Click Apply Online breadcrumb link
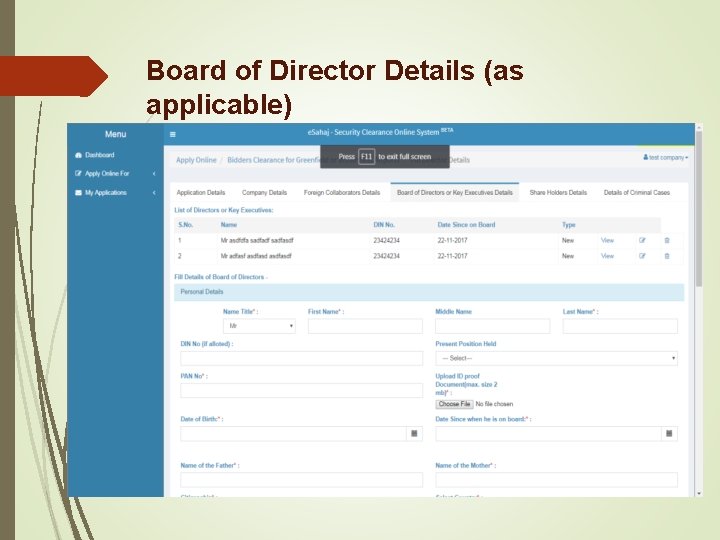The width and height of the screenshot is (720, 540). coord(196,160)
